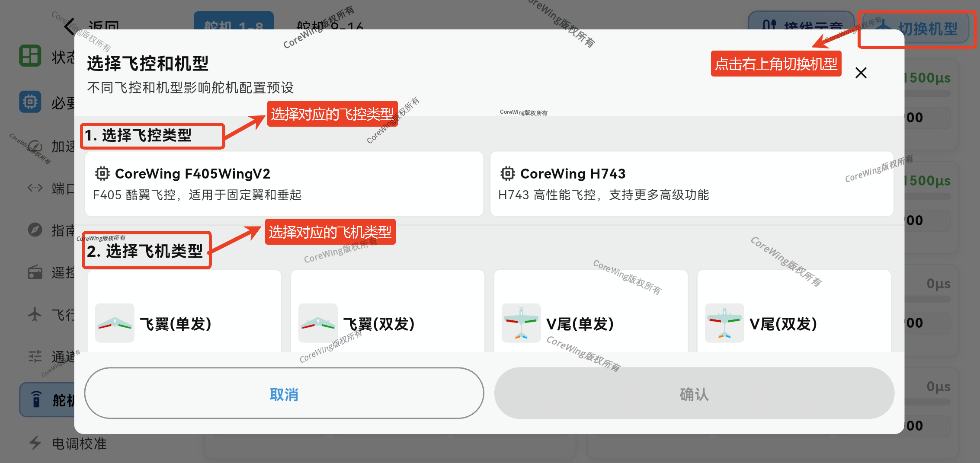The width and height of the screenshot is (980, 463).
Task: Close the dialog with the X icon
Action: click(x=861, y=73)
